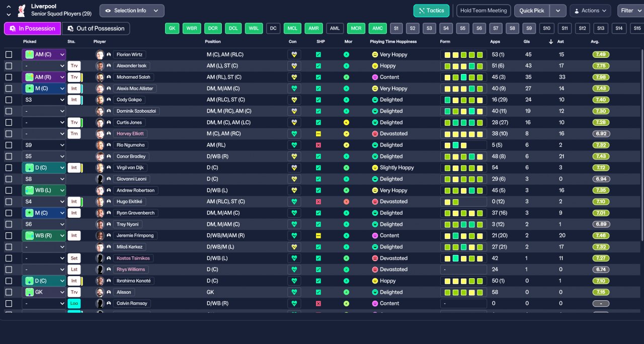
Task: Click Cody Gakpo's Int status badge
Action: pos(74,100)
